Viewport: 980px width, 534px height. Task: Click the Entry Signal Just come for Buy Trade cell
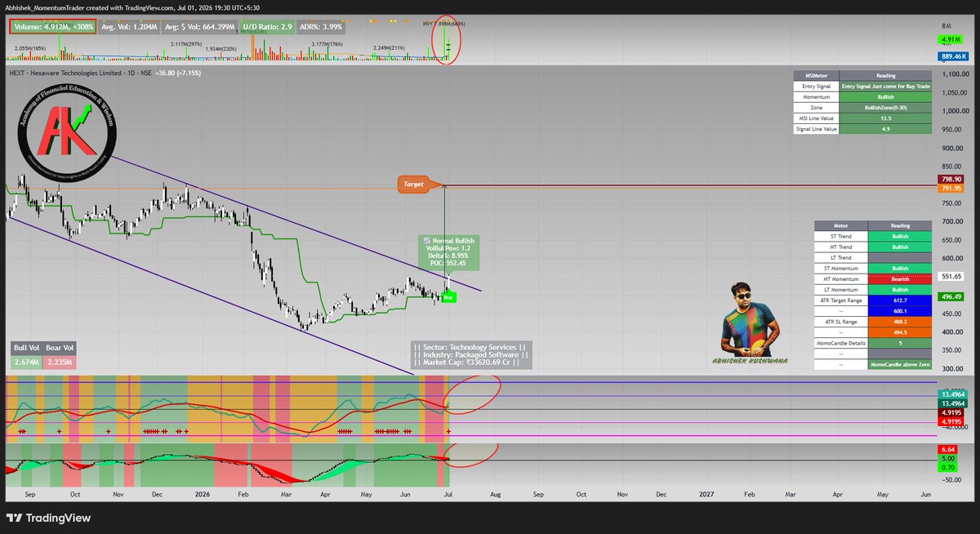click(x=885, y=86)
